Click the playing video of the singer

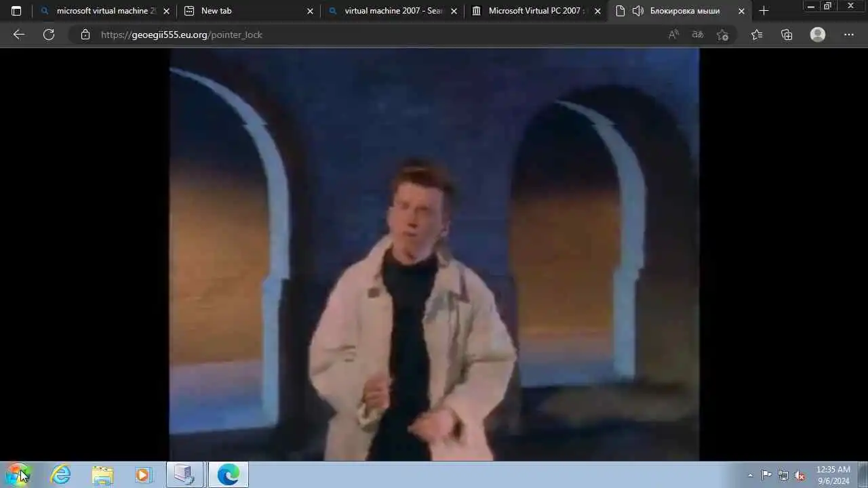pos(434,254)
